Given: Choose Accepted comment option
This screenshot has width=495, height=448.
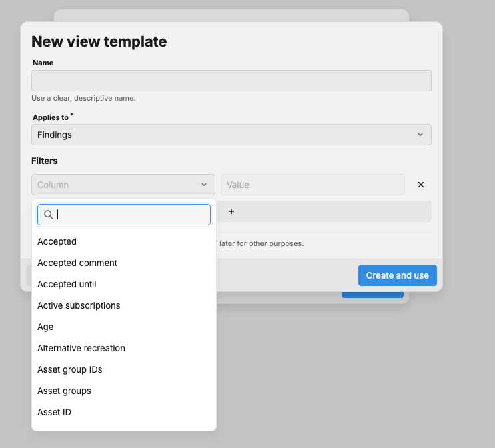Looking at the screenshot, I should [x=77, y=263].
